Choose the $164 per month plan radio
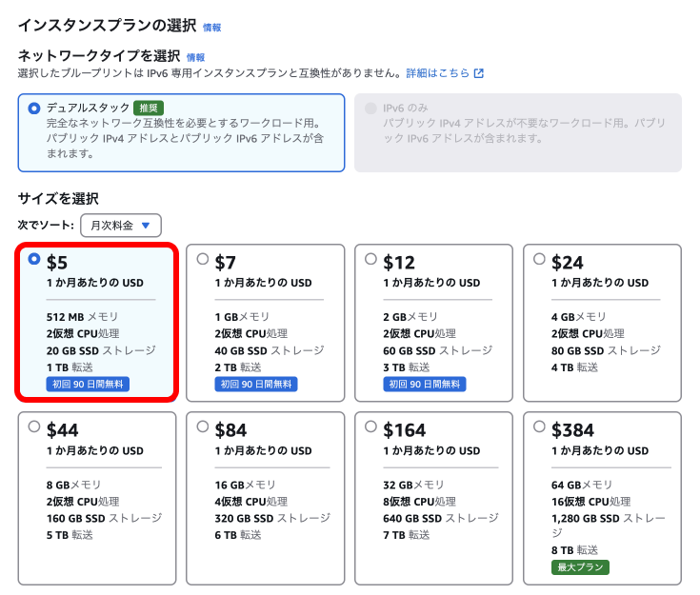 point(370,426)
